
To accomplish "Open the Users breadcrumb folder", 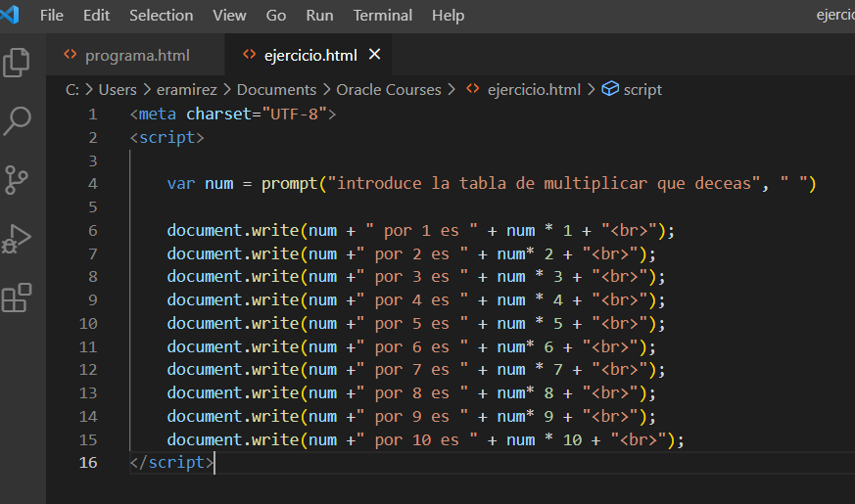I will click(x=118, y=89).
